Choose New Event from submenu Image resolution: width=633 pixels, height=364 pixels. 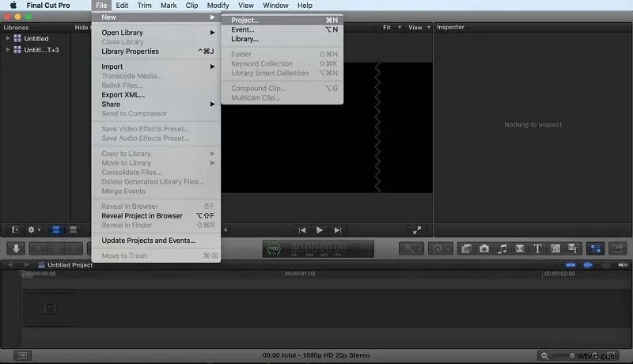tap(282, 29)
